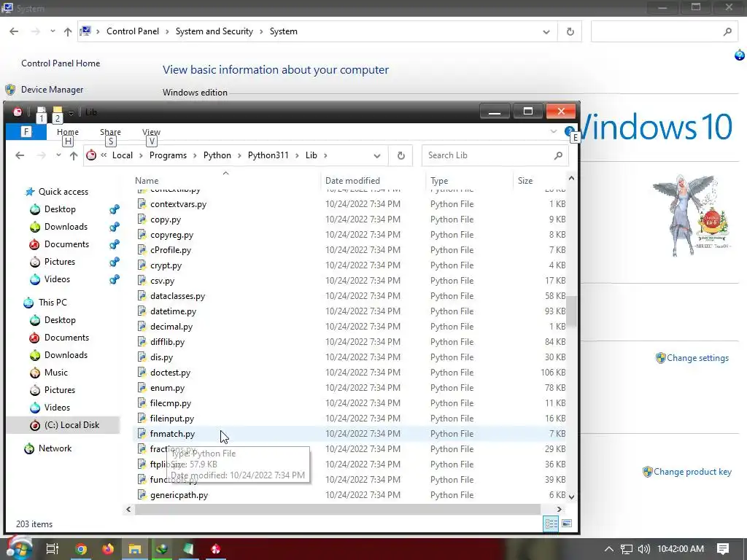
Task: Show hidden system tray icons
Action: [x=609, y=549]
